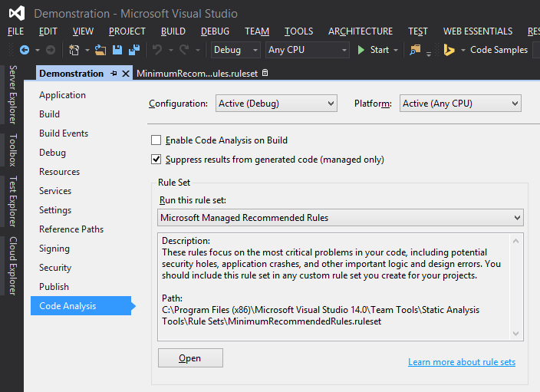Select the Services properties page

pyautogui.click(x=55, y=191)
